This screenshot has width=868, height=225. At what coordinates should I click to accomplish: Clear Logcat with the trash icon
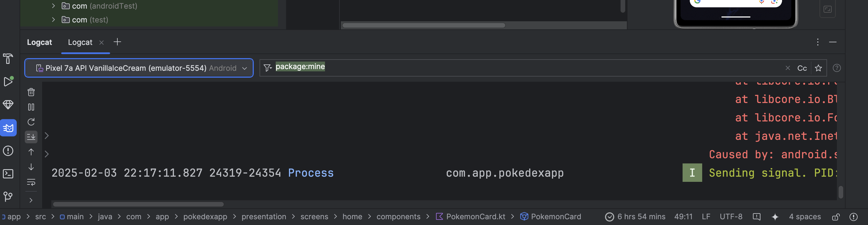pyautogui.click(x=31, y=92)
